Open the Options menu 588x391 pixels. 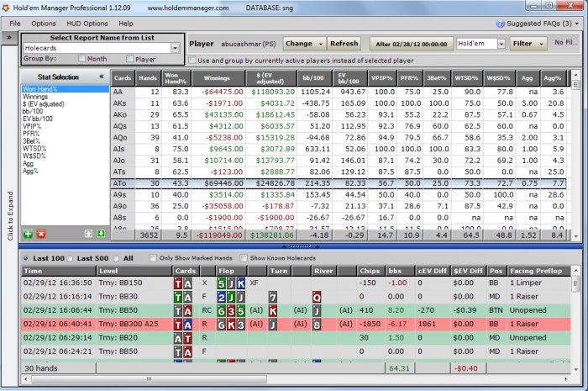44,24
